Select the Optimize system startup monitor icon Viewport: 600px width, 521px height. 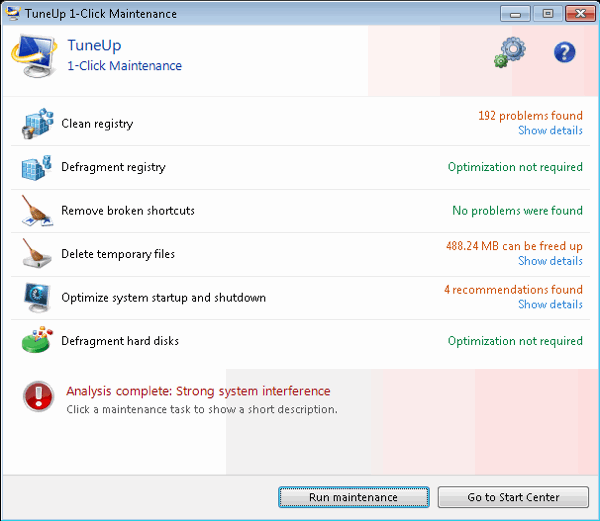tap(37, 297)
